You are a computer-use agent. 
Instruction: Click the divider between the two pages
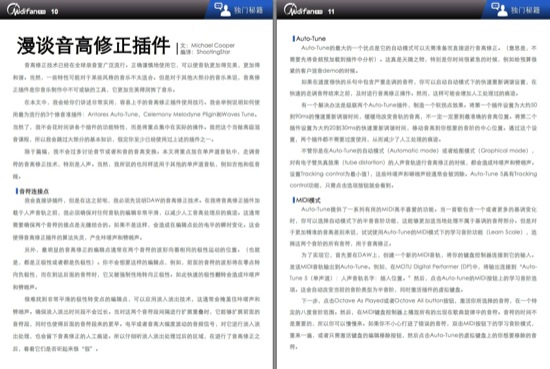click(275, 184)
